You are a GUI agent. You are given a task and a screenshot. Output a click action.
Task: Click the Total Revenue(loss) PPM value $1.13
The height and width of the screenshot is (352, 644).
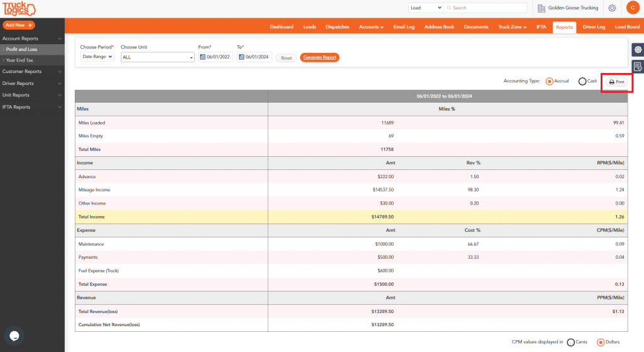[x=618, y=312]
